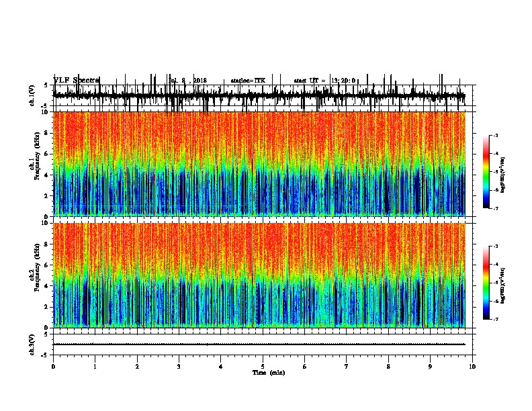Click the "7" tick on the time axis
The image size is (532, 411).
click(347, 367)
